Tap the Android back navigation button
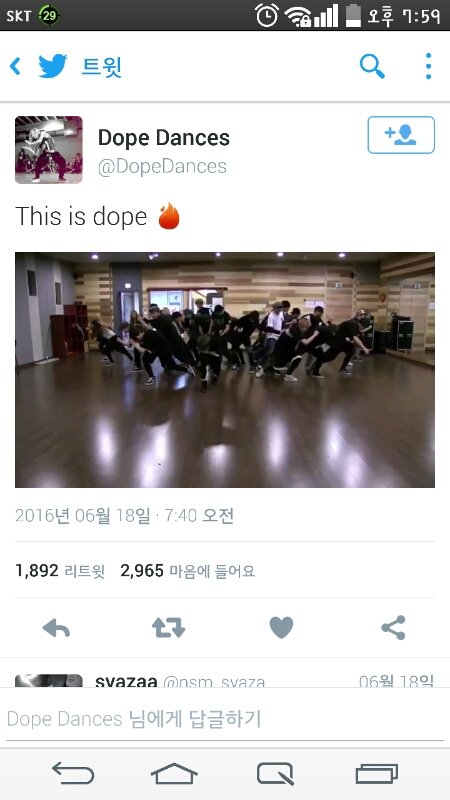The width and height of the screenshot is (450, 800). click(x=73, y=773)
